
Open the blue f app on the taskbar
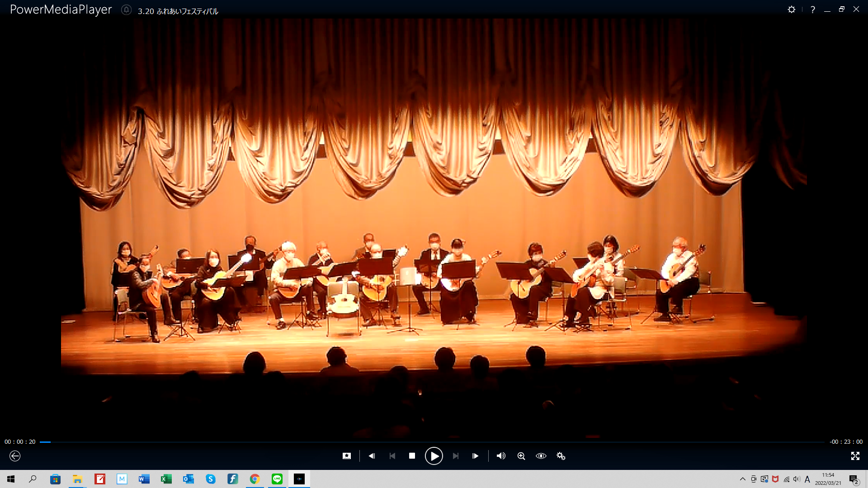tap(233, 479)
